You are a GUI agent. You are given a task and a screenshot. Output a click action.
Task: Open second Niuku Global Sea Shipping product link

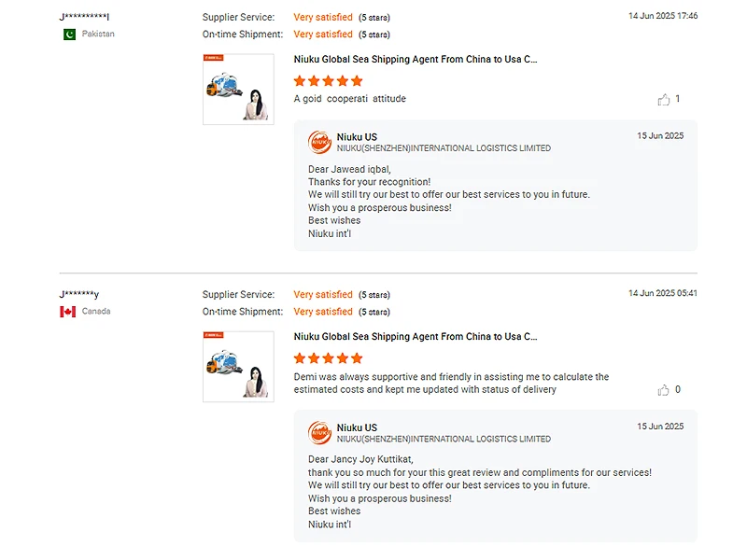(x=416, y=337)
